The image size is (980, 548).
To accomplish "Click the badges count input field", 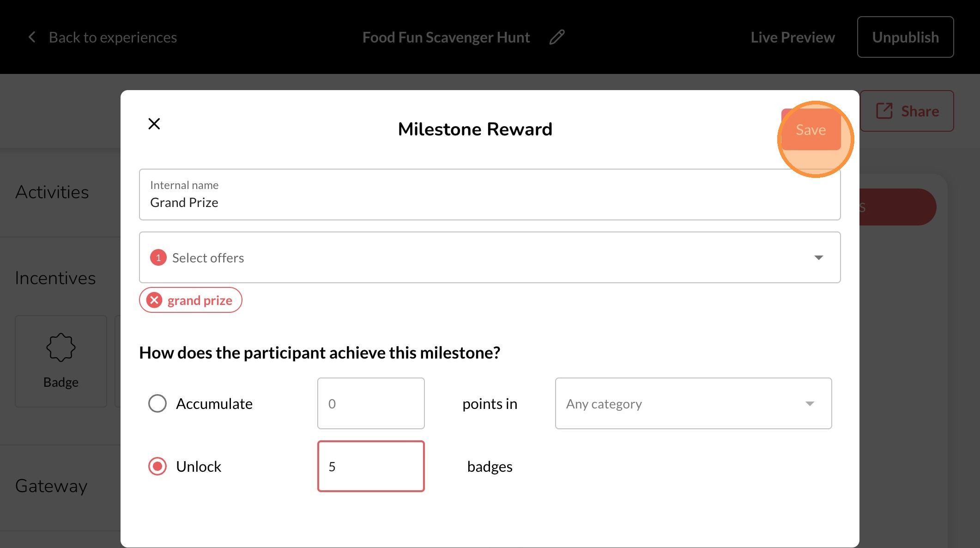I will (x=371, y=466).
